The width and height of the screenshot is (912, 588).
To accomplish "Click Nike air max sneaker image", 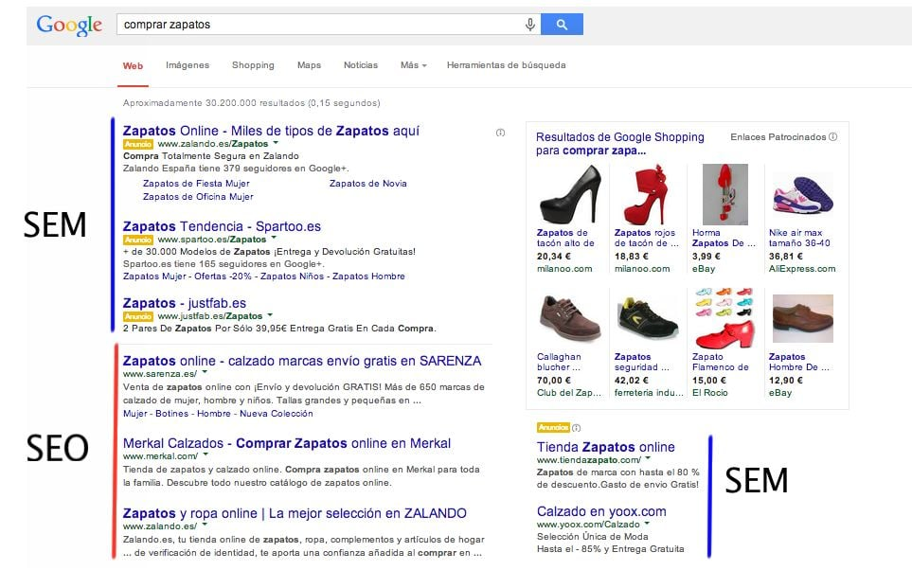I will (x=803, y=195).
